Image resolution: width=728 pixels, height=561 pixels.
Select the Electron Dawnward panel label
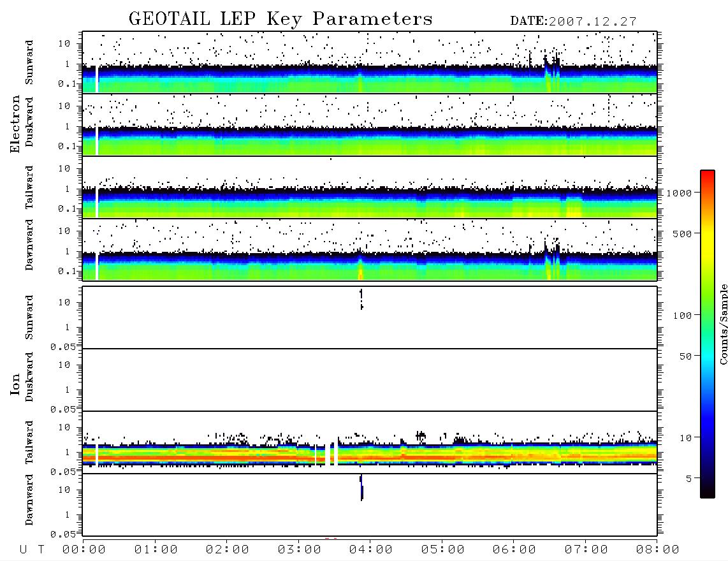click(x=29, y=245)
